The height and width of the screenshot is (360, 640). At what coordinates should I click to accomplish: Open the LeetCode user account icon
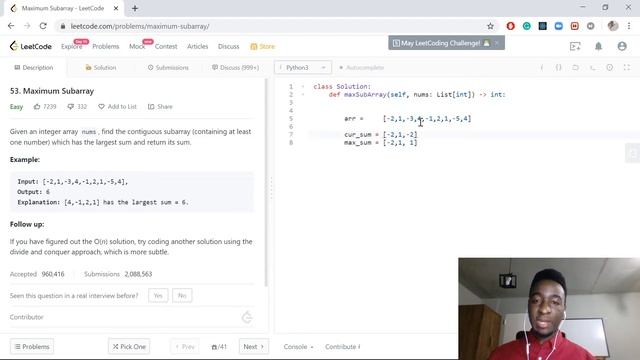pos(622,46)
